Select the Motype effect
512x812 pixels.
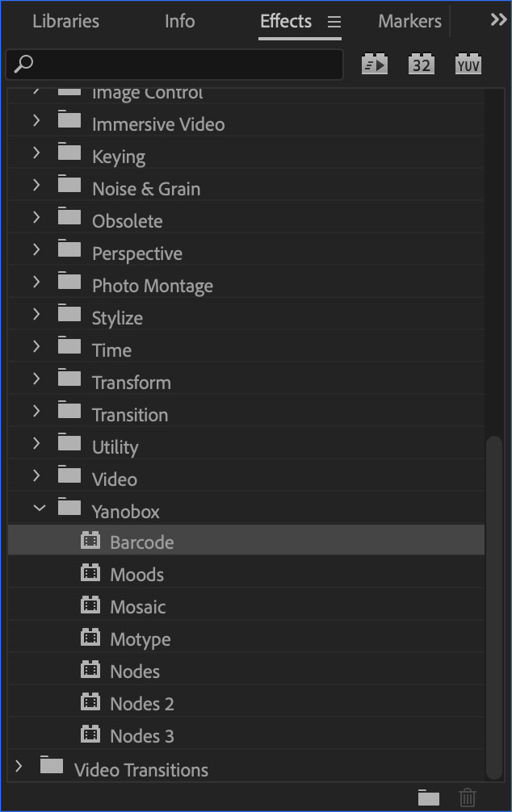click(140, 639)
